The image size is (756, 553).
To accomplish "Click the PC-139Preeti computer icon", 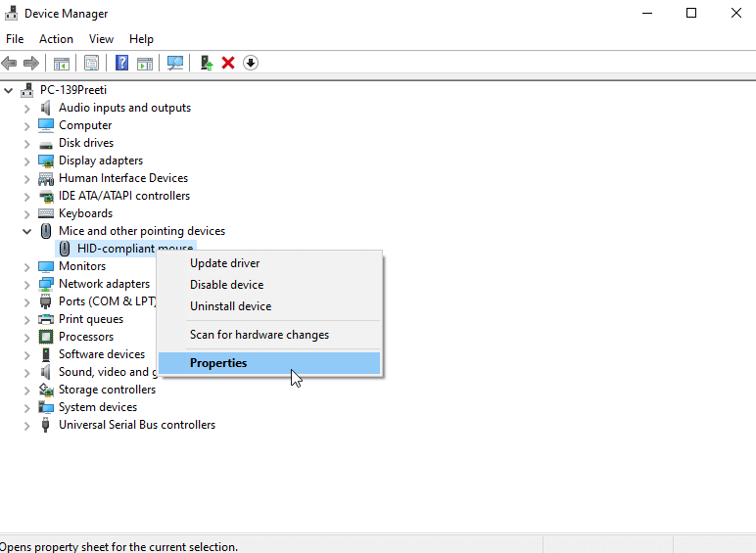I will coord(27,90).
